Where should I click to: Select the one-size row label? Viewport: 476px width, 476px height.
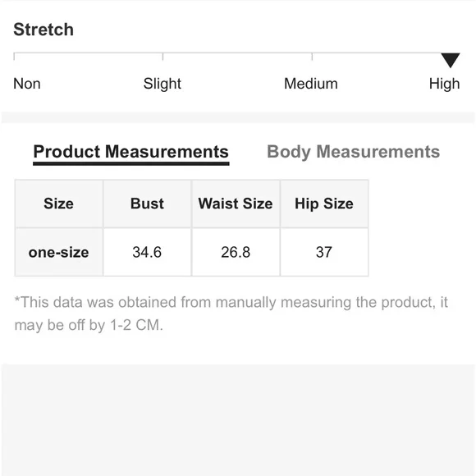click(x=59, y=252)
